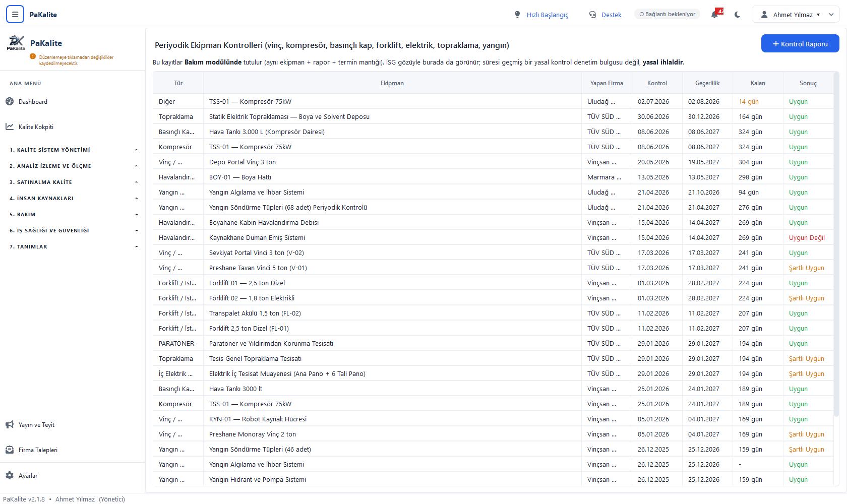847x504 pixels.
Task: Open the hamburger menu button
Action: coord(15,15)
